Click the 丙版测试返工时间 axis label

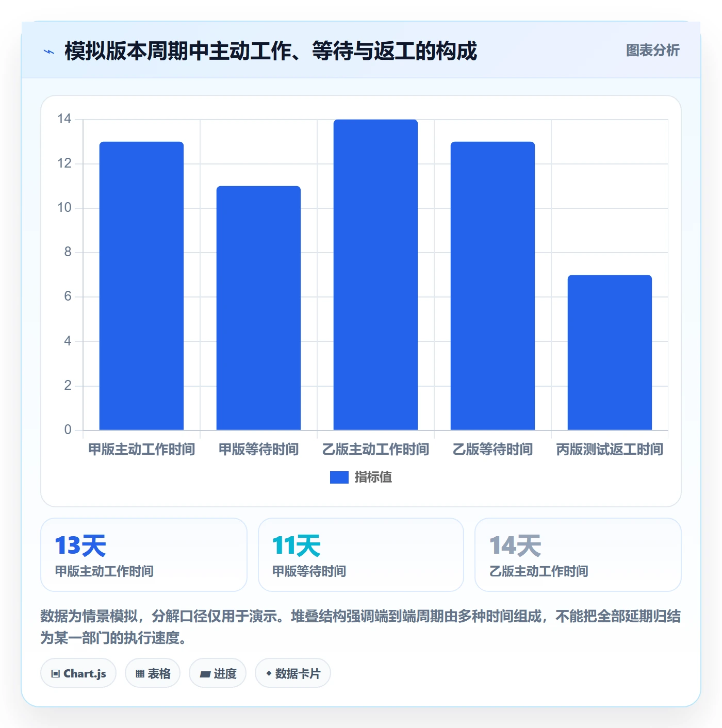pyautogui.click(x=610, y=450)
